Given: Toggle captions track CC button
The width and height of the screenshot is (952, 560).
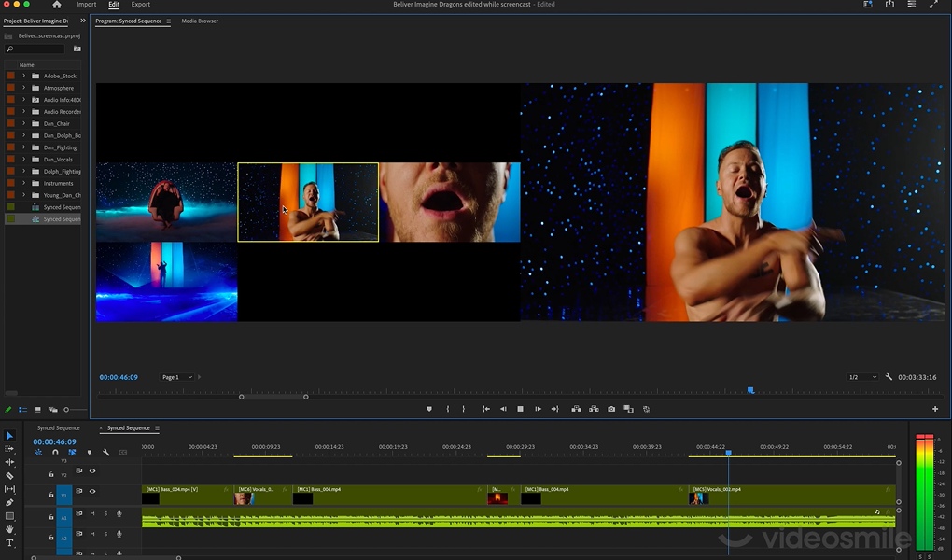Looking at the screenshot, I should pos(122,453).
